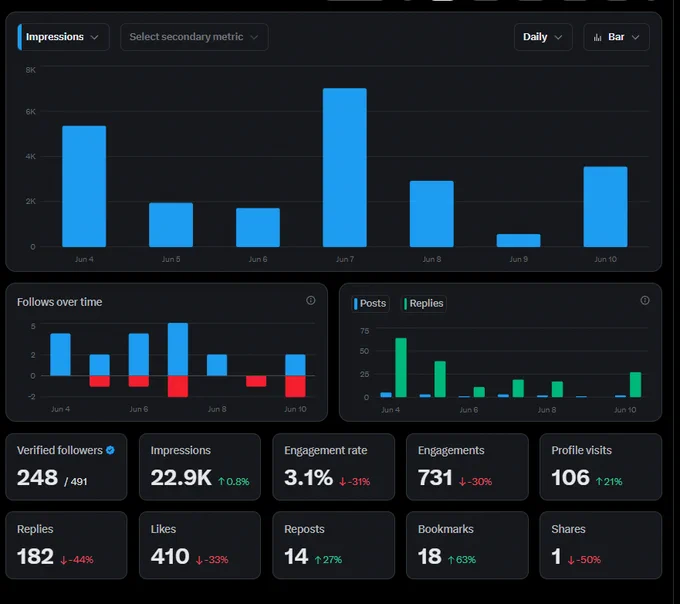Click the Engagements 731 card
Image resolution: width=680 pixels, height=604 pixels.
pyautogui.click(x=467, y=467)
